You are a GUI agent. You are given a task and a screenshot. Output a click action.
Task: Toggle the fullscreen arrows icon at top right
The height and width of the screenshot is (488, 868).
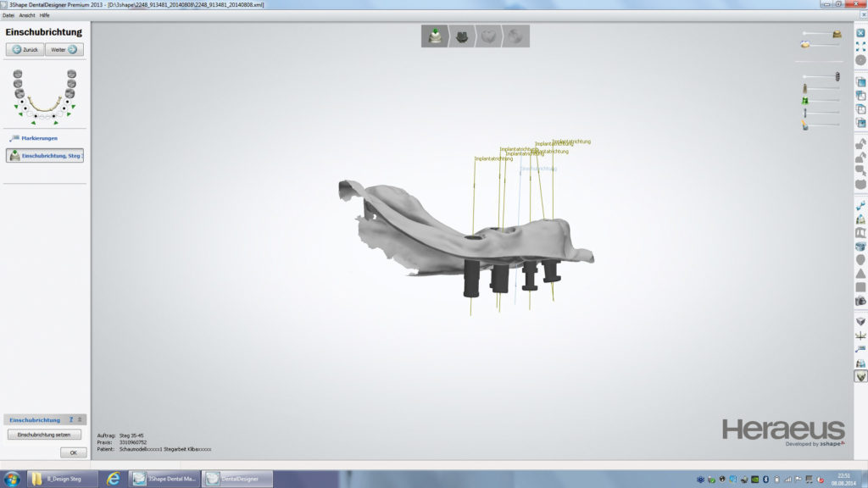(x=860, y=47)
